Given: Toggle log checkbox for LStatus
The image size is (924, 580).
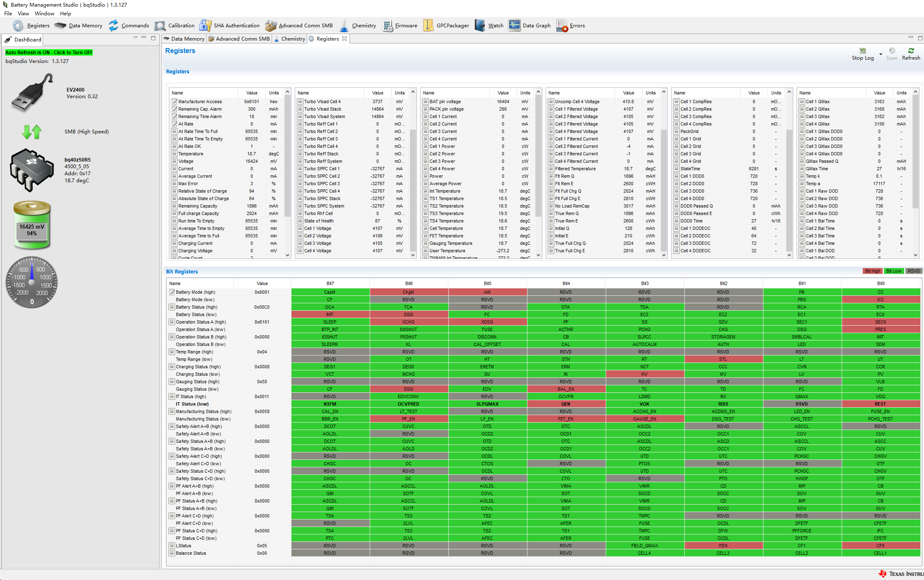Looking at the screenshot, I should pos(172,546).
